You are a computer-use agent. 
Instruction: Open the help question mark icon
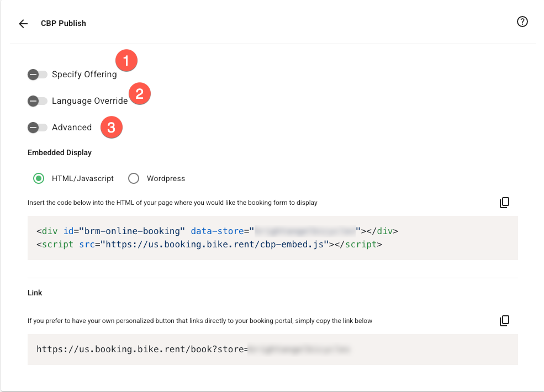pos(522,22)
